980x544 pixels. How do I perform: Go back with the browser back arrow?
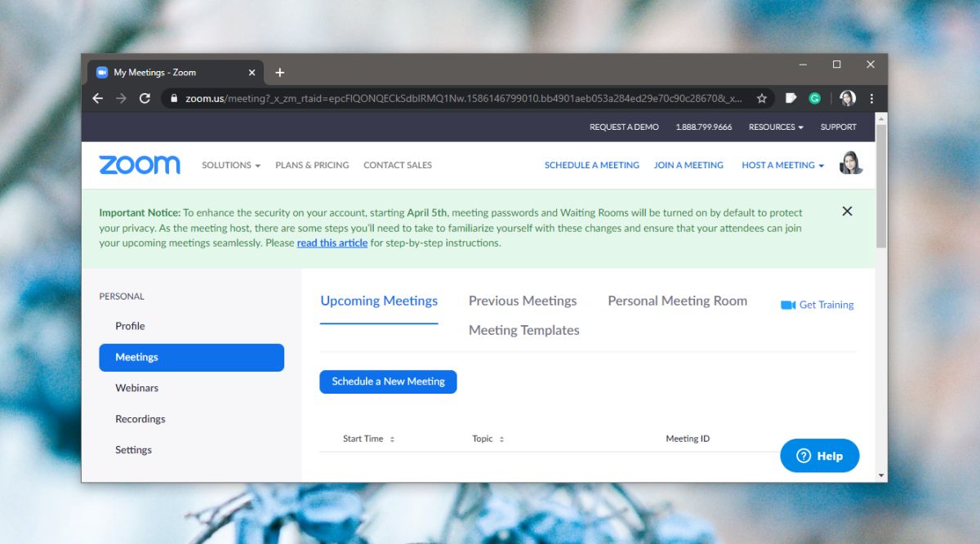pyautogui.click(x=98, y=98)
